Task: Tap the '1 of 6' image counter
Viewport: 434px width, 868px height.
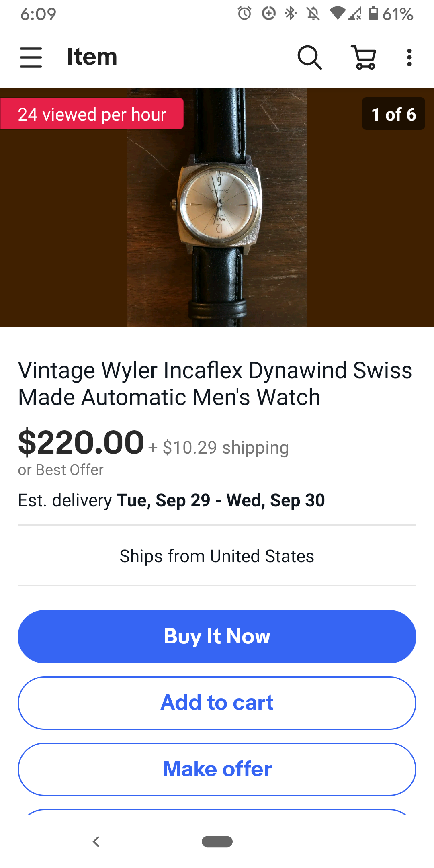Action: [x=393, y=114]
